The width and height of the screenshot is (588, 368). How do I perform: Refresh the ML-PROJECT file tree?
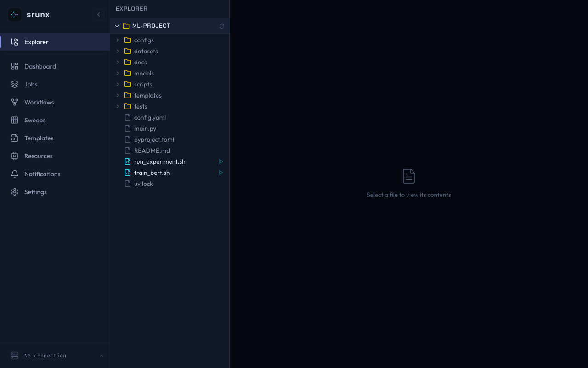222,26
